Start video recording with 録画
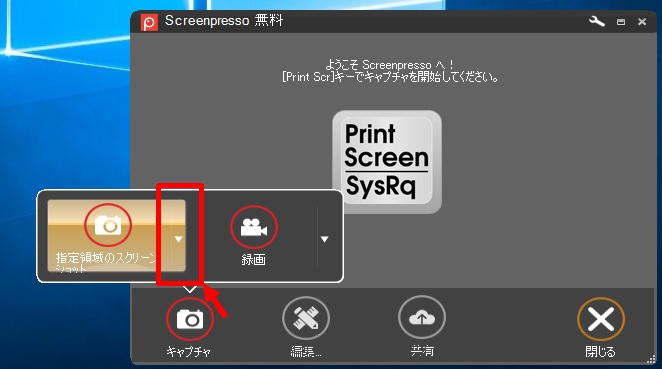The image size is (662, 369). point(254,235)
